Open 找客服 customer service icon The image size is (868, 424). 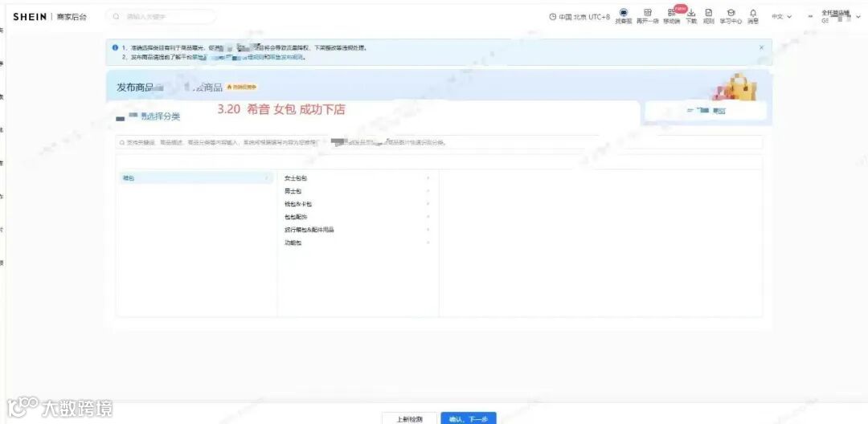pos(624,16)
